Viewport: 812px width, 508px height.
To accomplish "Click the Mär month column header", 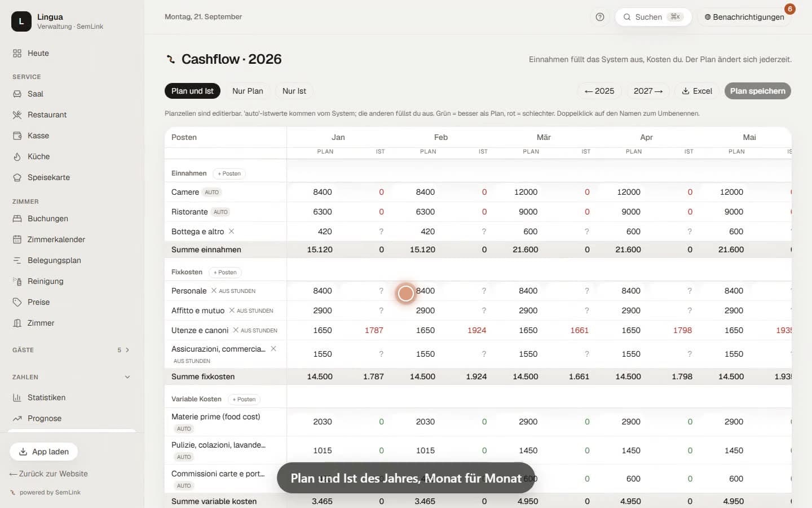I will pos(544,137).
